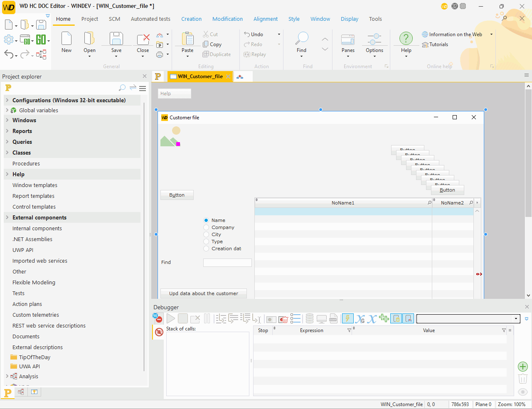Click the standalone Button left of table
Screen dimensions: 532x409
tap(177, 195)
